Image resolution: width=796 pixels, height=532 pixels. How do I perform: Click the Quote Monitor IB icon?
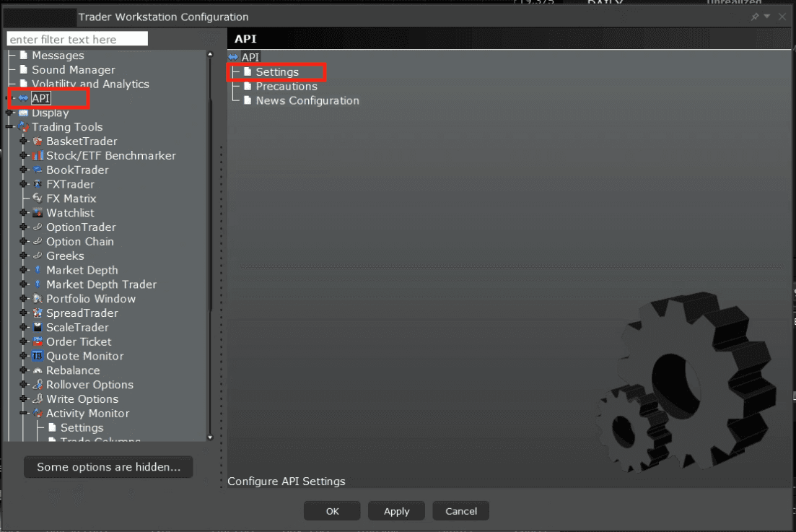(38, 356)
